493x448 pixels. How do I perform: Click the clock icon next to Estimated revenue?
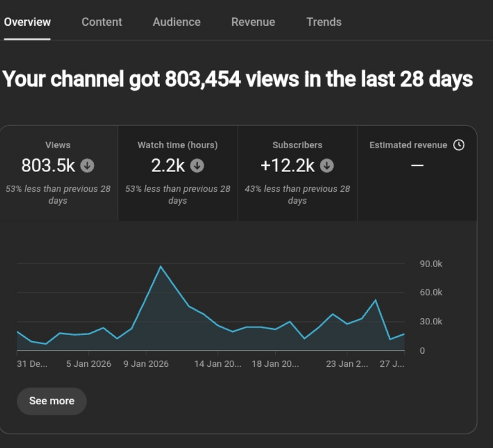point(458,145)
